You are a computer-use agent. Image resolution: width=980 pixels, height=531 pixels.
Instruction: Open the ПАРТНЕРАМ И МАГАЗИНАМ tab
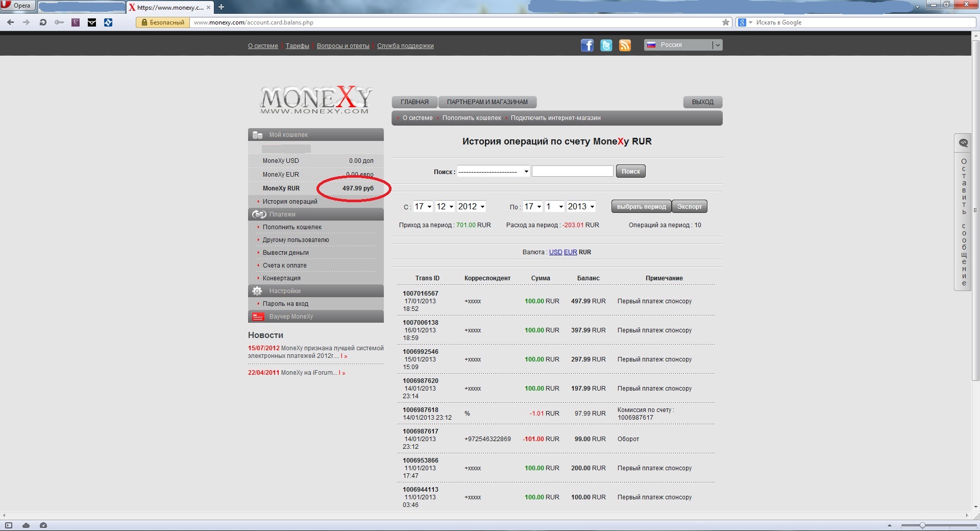487,102
